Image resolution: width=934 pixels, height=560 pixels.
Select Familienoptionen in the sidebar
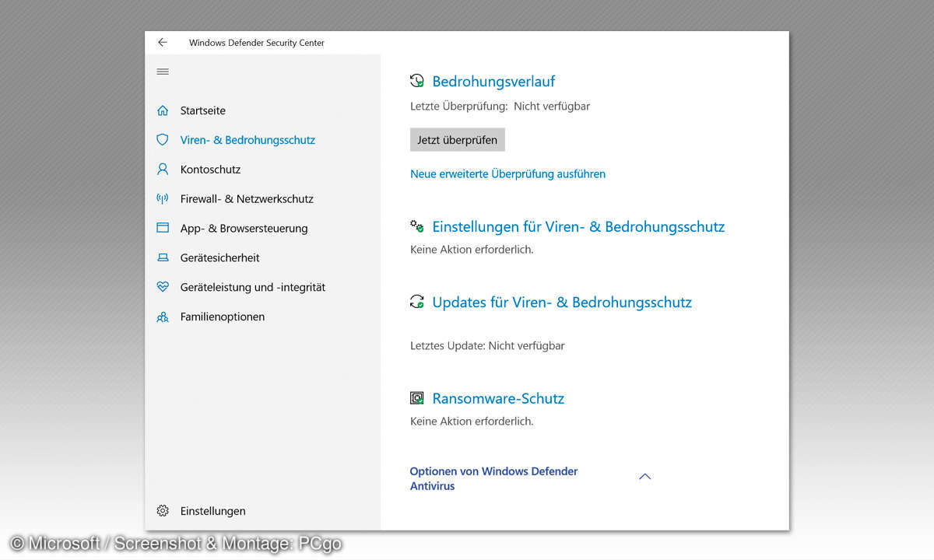(x=223, y=317)
